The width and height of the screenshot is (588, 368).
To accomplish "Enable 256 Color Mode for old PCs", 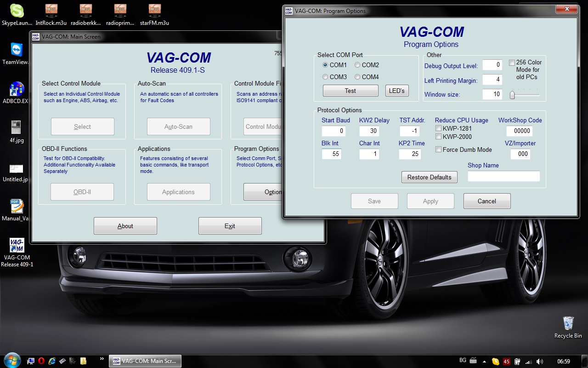I will (512, 63).
